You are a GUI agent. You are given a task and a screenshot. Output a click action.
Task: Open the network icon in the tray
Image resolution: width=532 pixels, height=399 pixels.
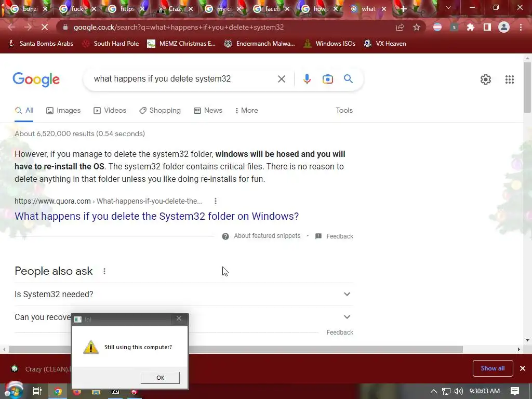(446, 391)
